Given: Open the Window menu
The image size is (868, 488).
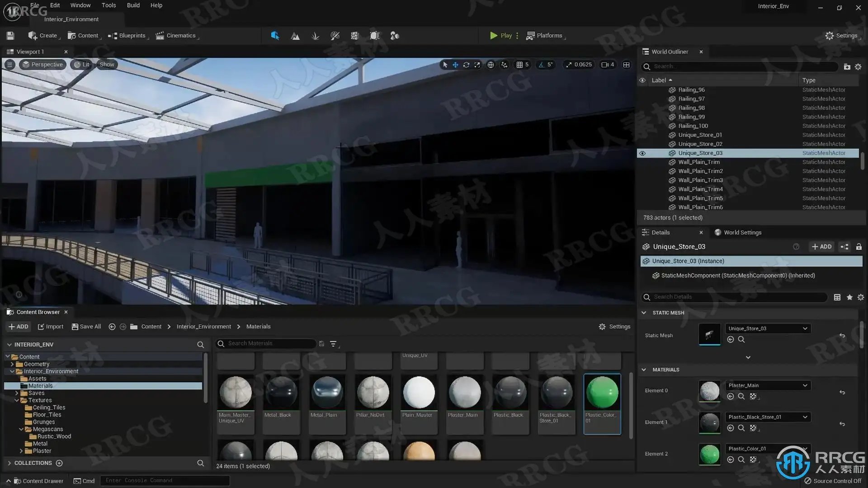Looking at the screenshot, I should (x=80, y=5).
